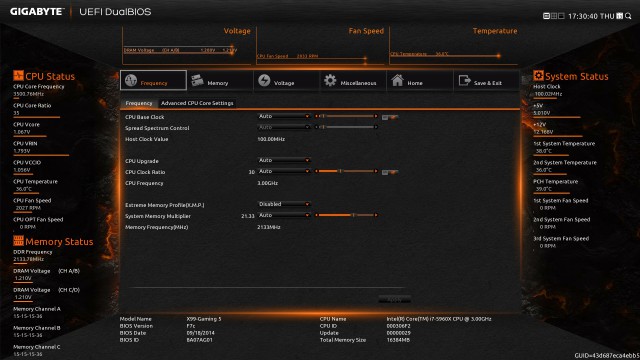The image size is (640, 360).
Task: Click the CPU Clock Ratio slider track
Action: pos(346,171)
